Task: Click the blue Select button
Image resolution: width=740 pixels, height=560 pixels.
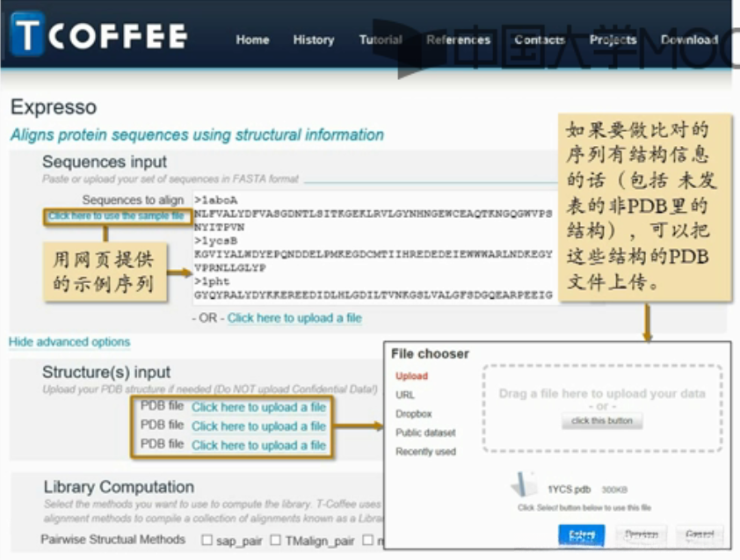Action: pyautogui.click(x=582, y=535)
